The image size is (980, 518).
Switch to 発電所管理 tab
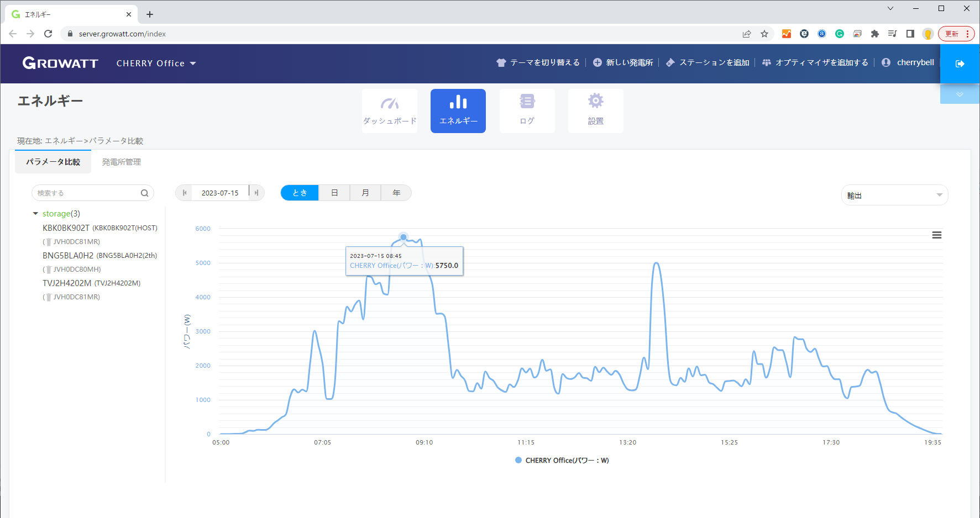(x=122, y=162)
